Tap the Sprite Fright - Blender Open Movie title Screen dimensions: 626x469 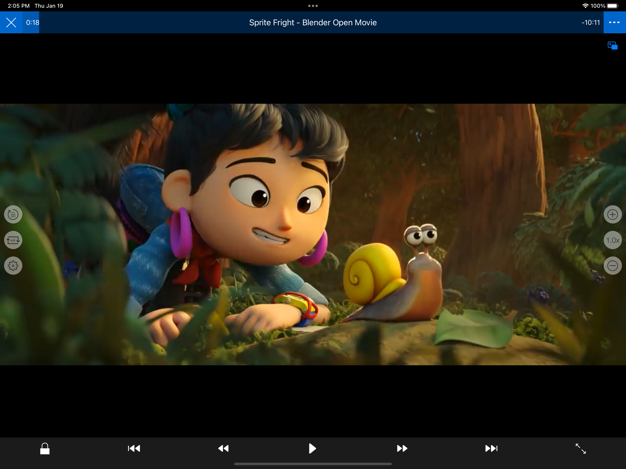coord(313,22)
